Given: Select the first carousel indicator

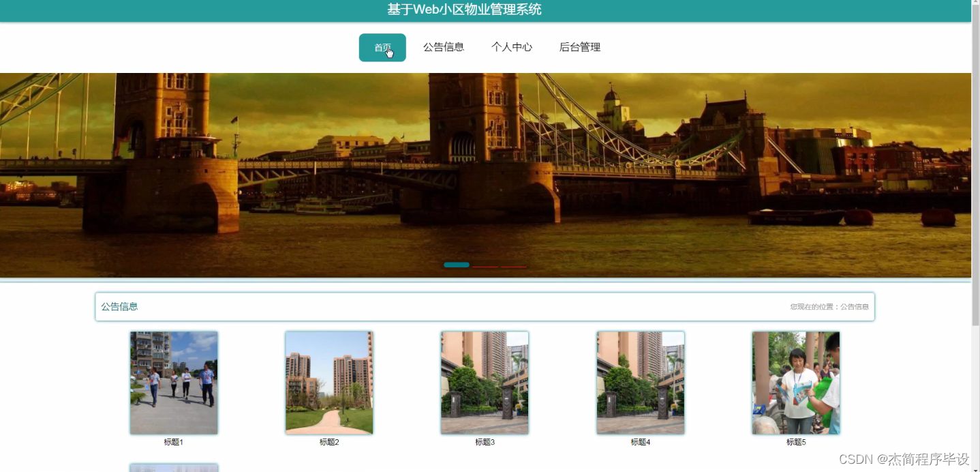Looking at the screenshot, I should click(456, 265).
